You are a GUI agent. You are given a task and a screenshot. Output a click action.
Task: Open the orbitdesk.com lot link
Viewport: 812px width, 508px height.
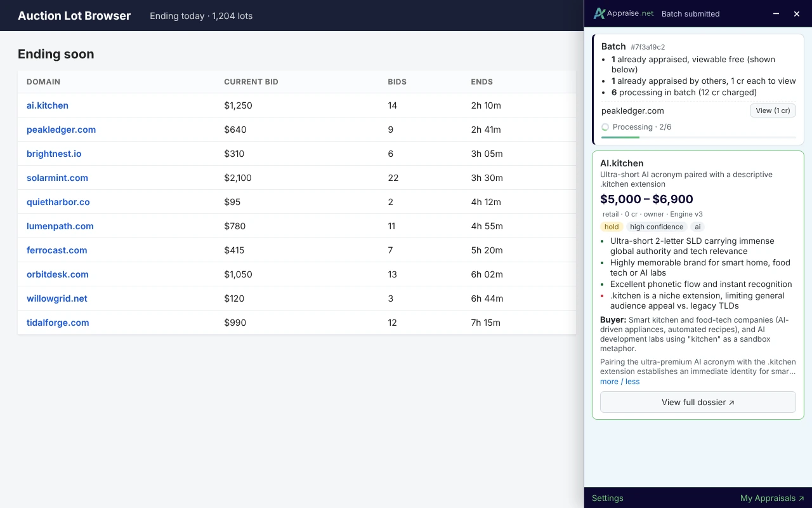pos(58,274)
